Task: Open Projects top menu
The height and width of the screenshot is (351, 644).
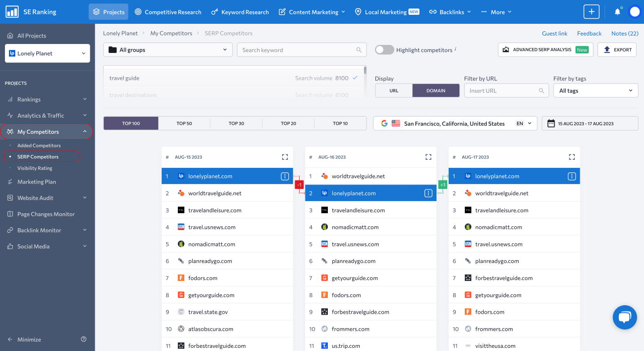Action: coord(108,12)
